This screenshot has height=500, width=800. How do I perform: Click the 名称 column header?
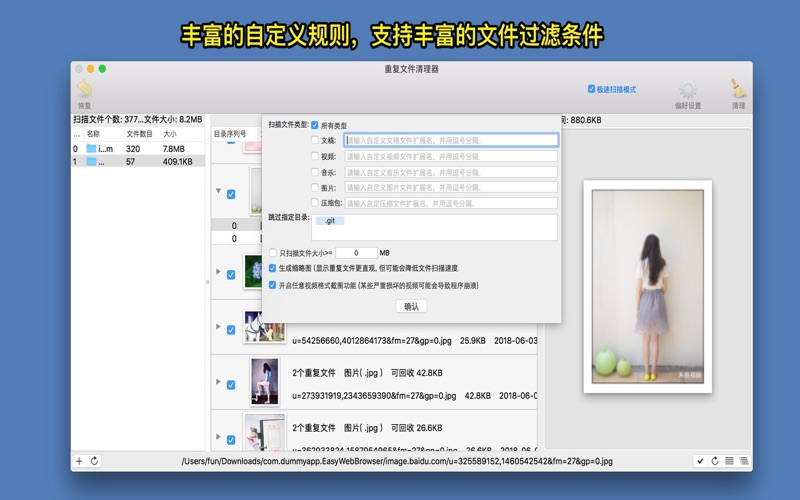[93, 134]
